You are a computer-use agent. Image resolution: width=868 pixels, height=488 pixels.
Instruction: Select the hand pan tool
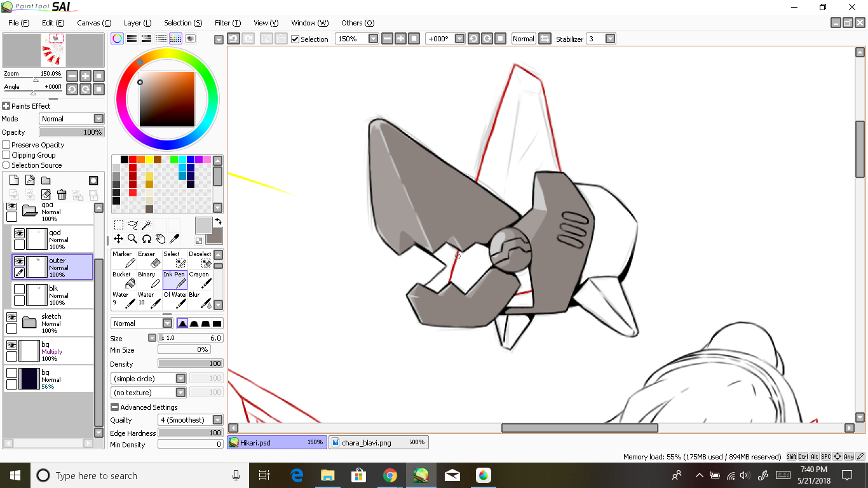(x=160, y=238)
